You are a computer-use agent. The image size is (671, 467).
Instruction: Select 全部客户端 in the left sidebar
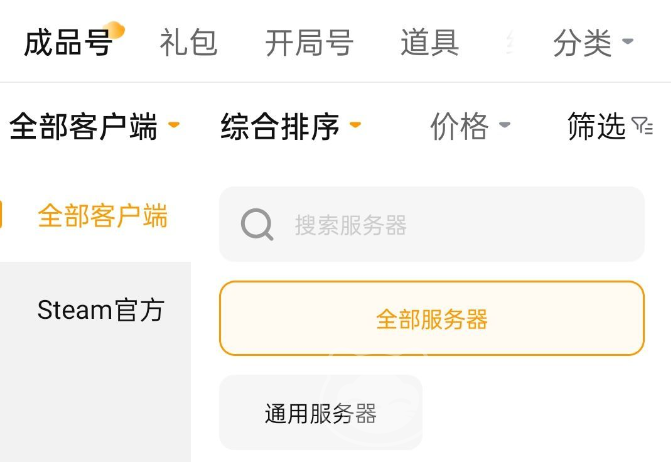pos(102,215)
